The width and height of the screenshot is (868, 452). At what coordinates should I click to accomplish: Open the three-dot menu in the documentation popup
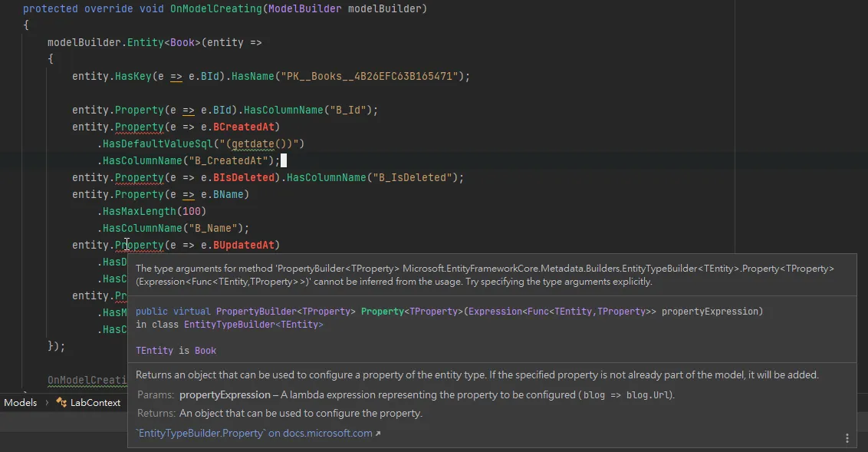click(x=847, y=437)
